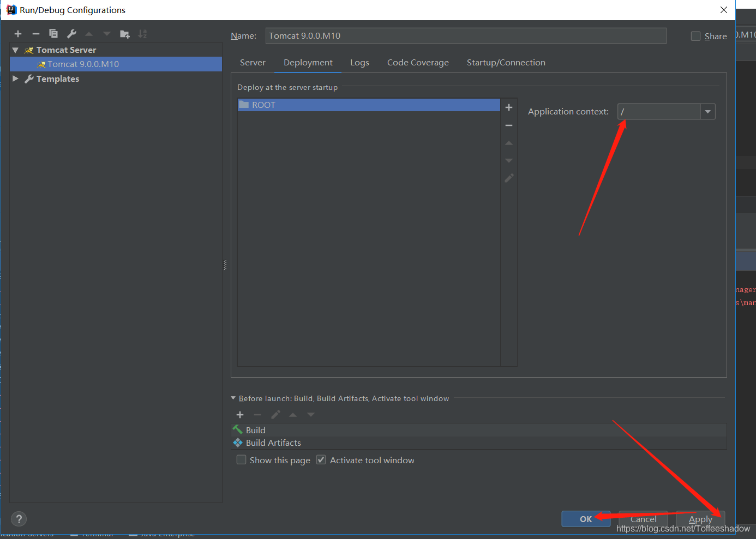The height and width of the screenshot is (539, 756).
Task: Click the Templates label in tree
Action: (x=58, y=78)
